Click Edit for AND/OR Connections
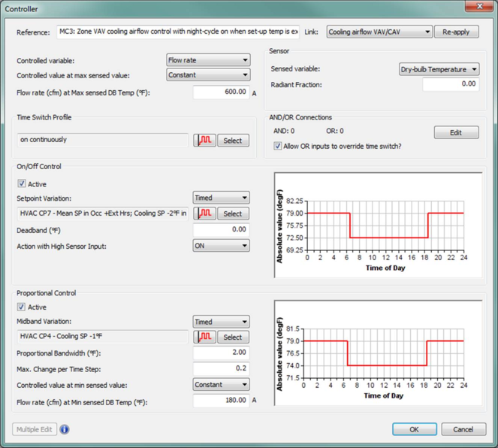 pyautogui.click(x=457, y=132)
